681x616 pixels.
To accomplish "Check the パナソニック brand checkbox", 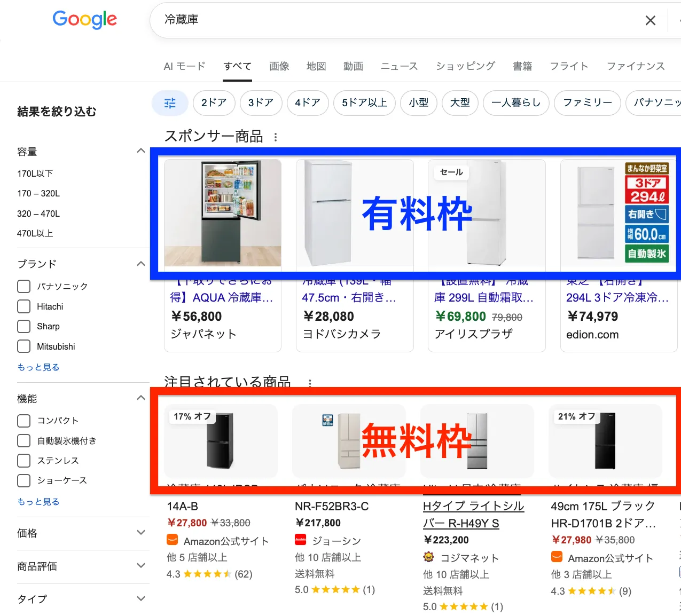I will coord(24,287).
